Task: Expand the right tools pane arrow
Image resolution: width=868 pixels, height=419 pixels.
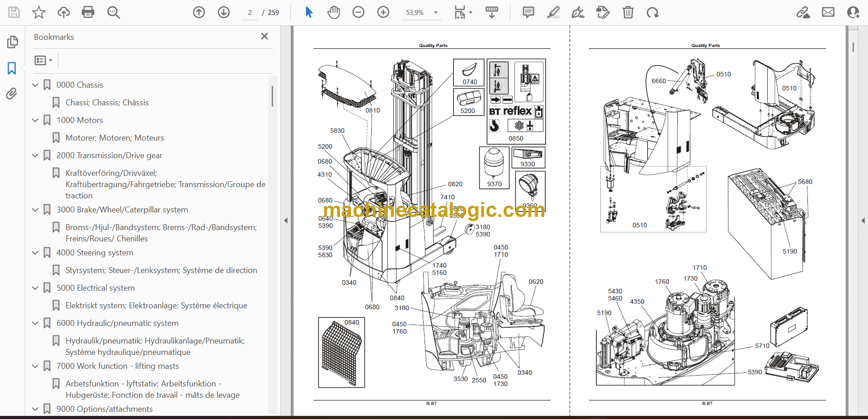Action: (863, 221)
